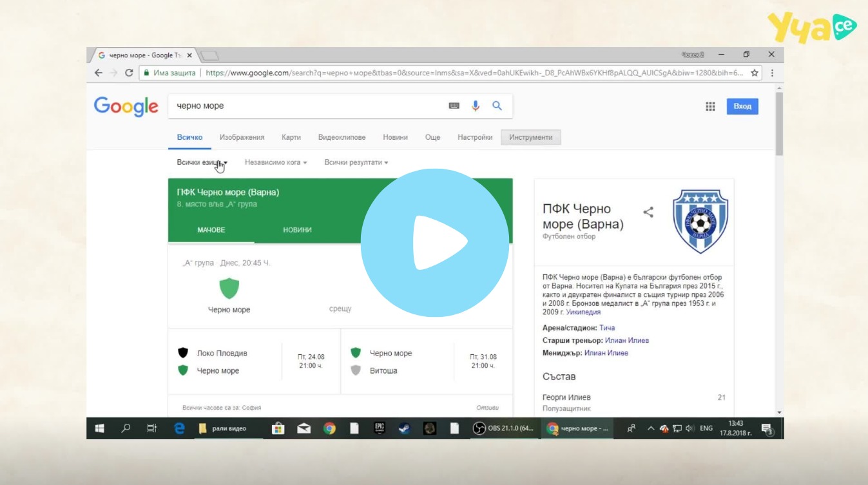
Task: Select the Всичко tab
Action: click(189, 137)
